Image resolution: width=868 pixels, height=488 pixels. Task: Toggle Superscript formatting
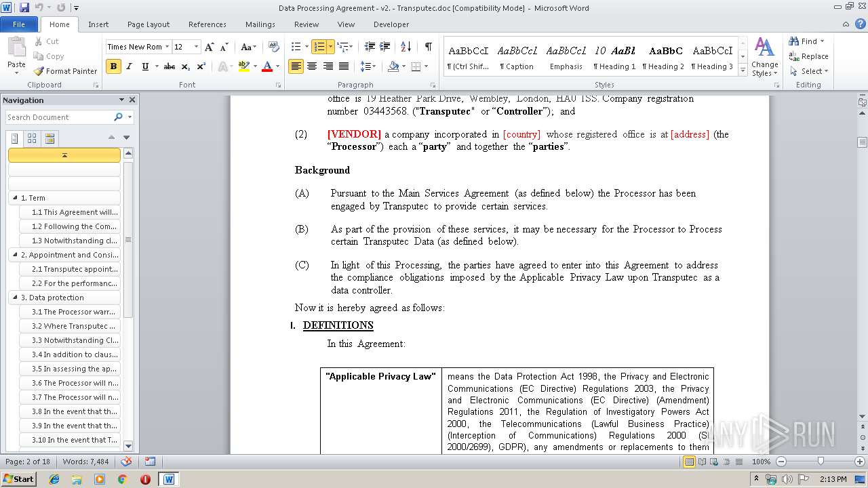click(201, 66)
